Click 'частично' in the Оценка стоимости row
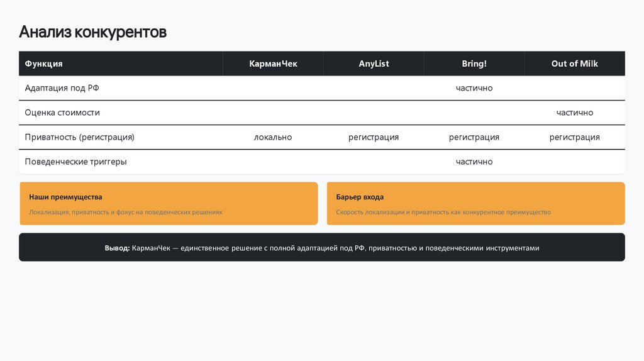 [574, 113]
